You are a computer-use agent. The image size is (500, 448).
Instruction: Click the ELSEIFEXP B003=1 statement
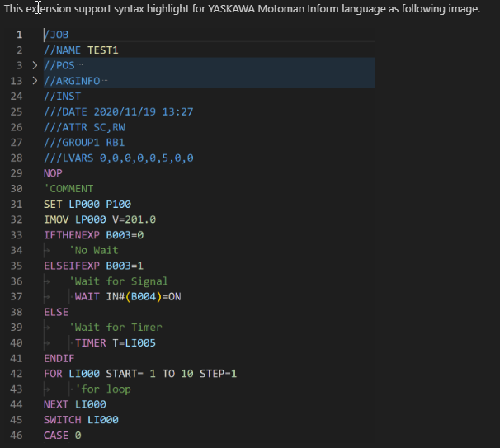(x=93, y=266)
